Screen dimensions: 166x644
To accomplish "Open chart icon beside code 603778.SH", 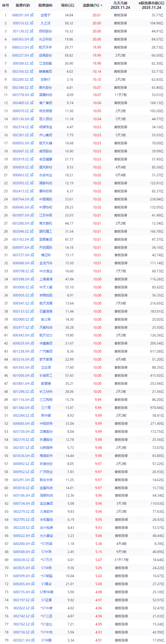I will [32, 95].
